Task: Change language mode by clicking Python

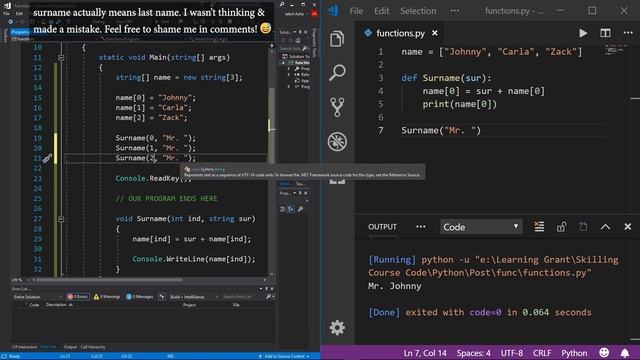Action: (574, 353)
